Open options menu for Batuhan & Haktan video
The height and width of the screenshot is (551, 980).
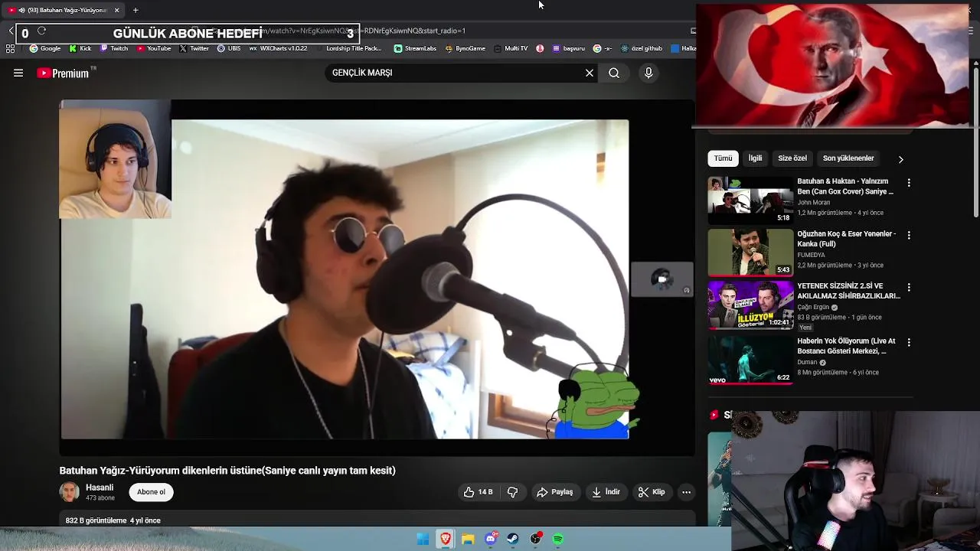pos(909,183)
